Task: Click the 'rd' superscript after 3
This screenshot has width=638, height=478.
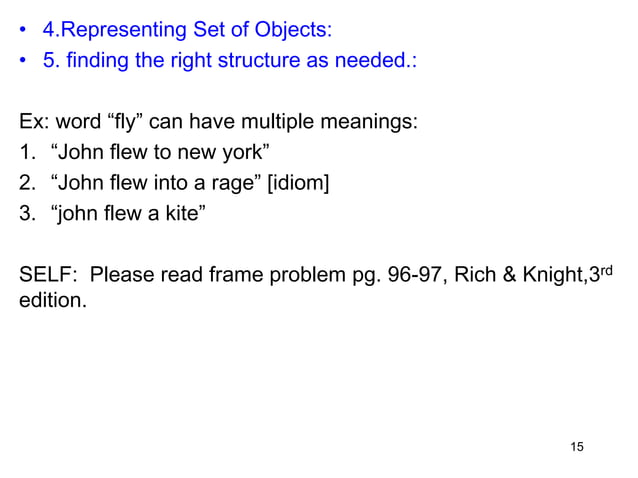Action: [x=606, y=271]
